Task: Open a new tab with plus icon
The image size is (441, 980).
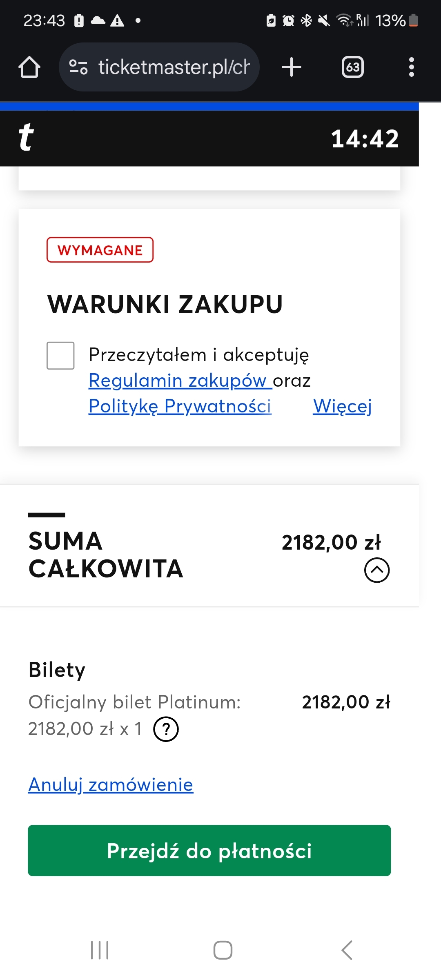Action: pos(292,67)
